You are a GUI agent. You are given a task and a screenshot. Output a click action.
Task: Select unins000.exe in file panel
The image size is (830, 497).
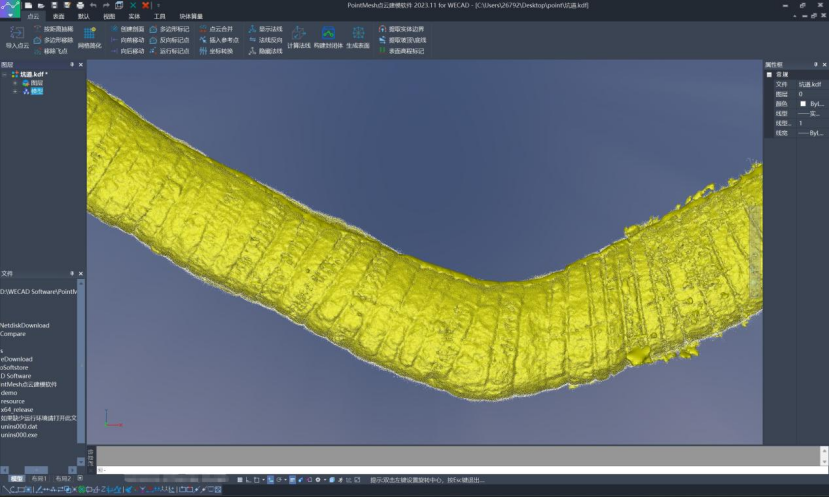click(x=19, y=435)
